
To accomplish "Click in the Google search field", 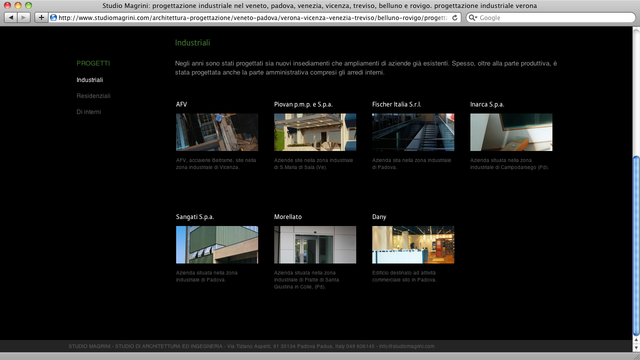I will coord(555,18).
